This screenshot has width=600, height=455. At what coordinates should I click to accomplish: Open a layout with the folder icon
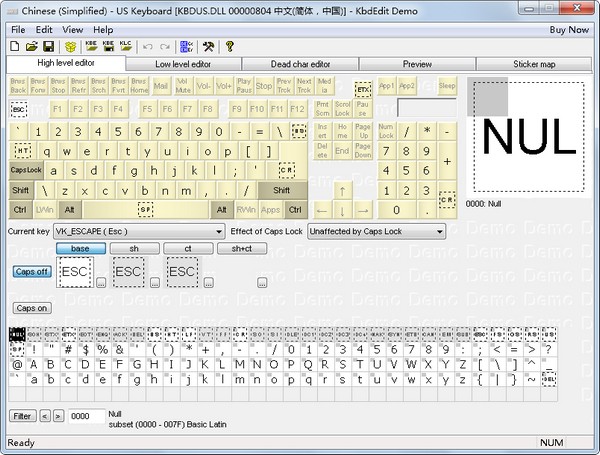[32, 46]
